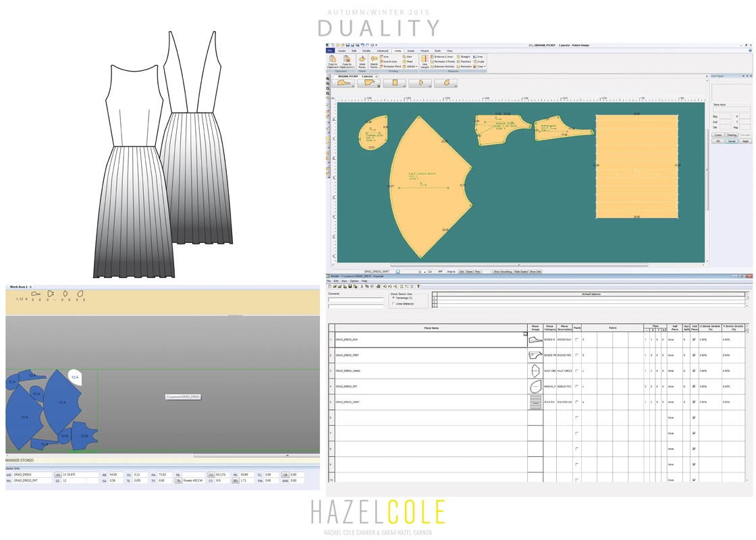Toggle Add Piece checkbox for GRAD_DRESS_PKT row
The height and width of the screenshot is (540, 756).
tap(694, 386)
